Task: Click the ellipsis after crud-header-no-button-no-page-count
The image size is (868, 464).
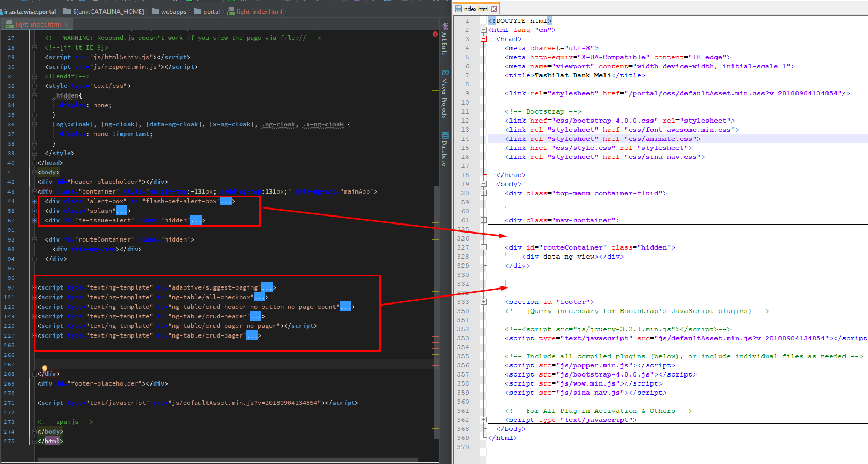Action: (345, 307)
